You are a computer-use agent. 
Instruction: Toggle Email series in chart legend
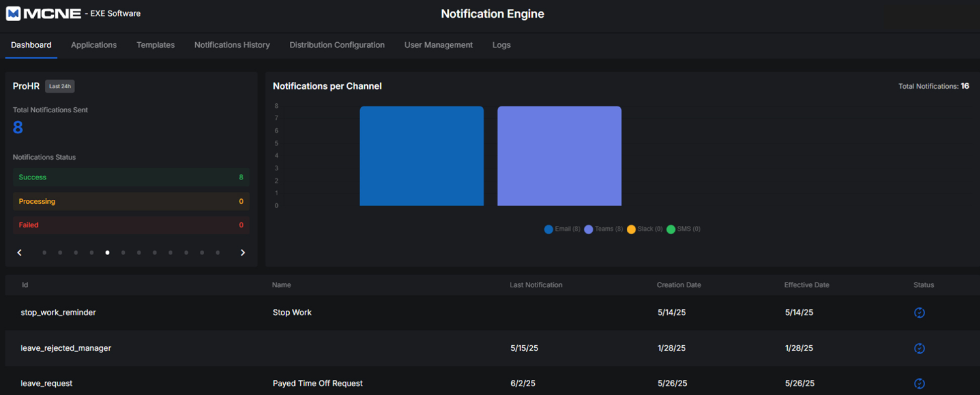pos(562,229)
